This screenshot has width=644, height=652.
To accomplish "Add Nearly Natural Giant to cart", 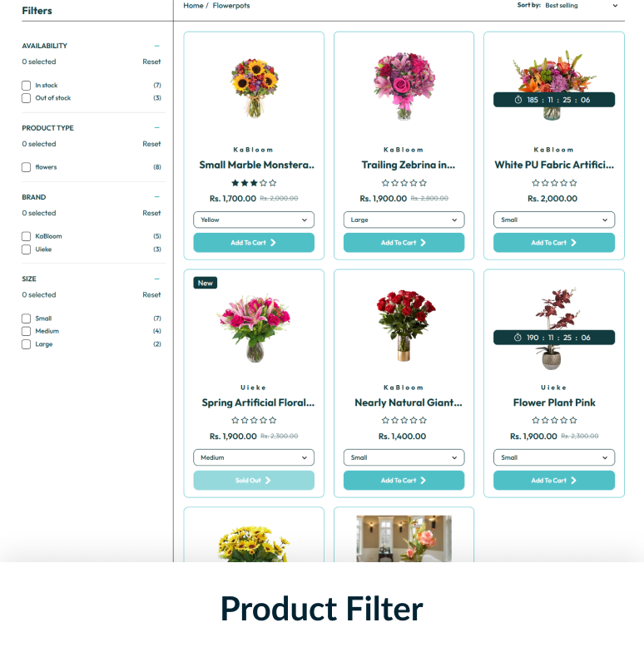I will (404, 481).
